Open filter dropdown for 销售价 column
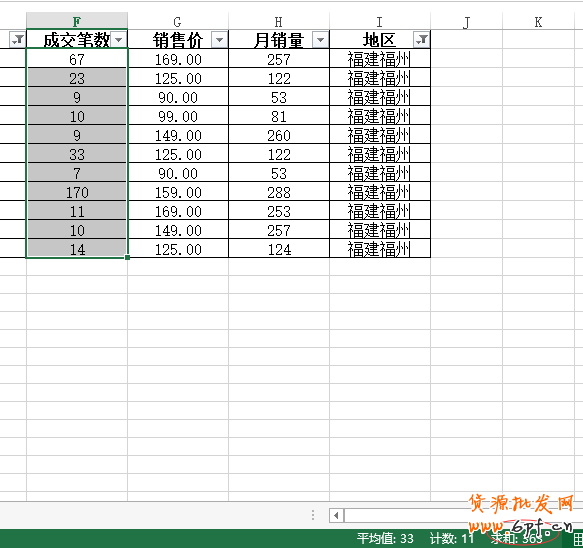This screenshot has height=548, width=583. (x=219, y=39)
